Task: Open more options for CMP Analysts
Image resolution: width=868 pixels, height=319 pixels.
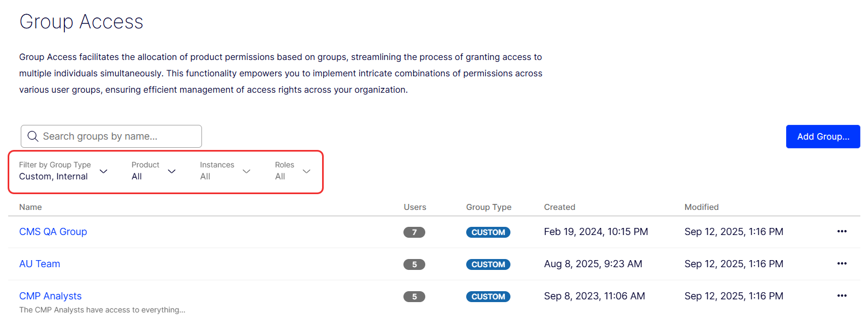Action: coord(842,296)
